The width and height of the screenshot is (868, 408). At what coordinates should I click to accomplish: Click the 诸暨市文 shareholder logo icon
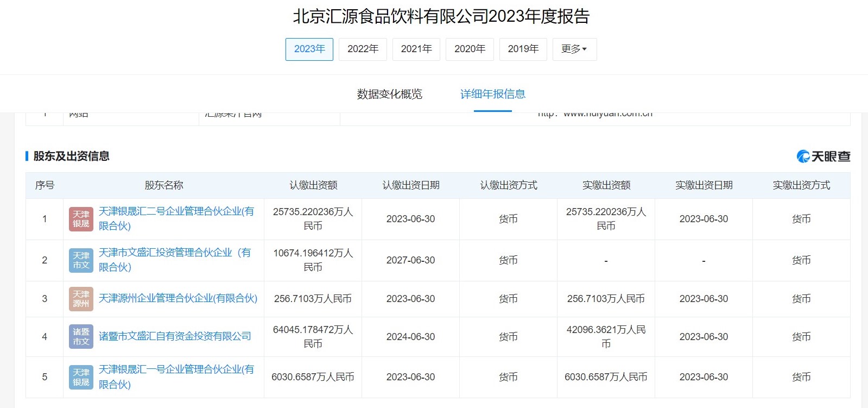(x=81, y=337)
